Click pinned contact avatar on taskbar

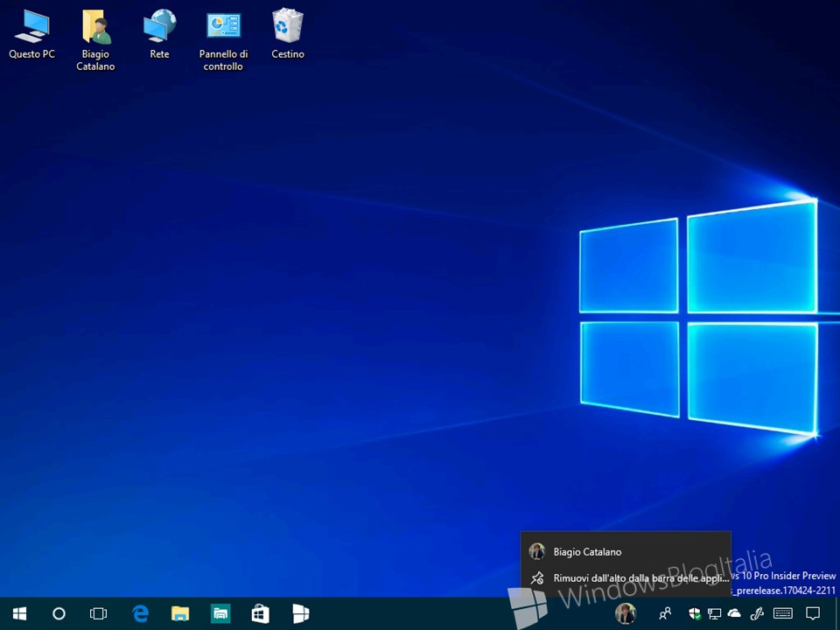pyautogui.click(x=625, y=613)
